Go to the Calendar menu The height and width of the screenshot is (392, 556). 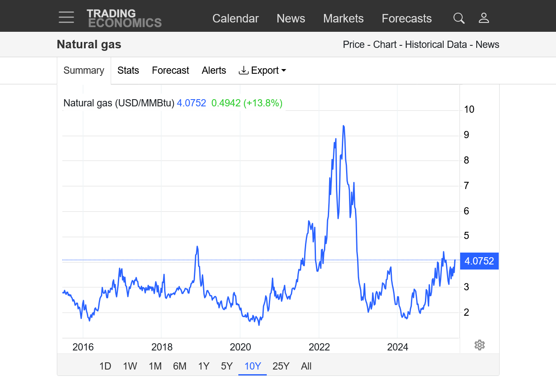(x=235, y=18)
